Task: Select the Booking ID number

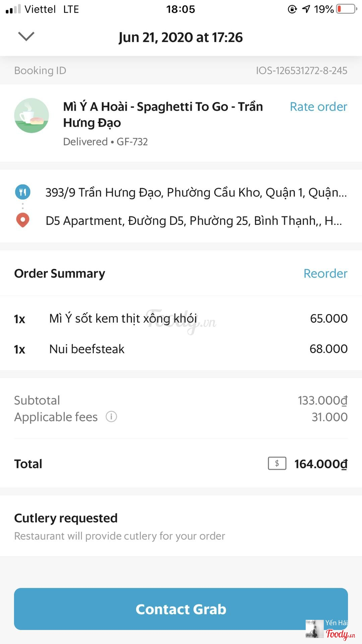Action: pyautogui.click(x=301, y=70)
